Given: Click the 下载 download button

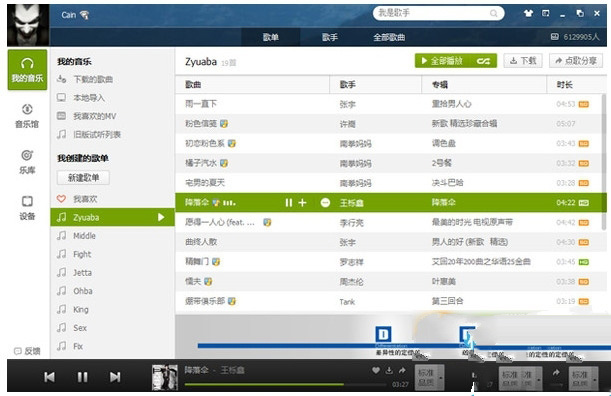Looking at the screenshot, I should 523,61.
